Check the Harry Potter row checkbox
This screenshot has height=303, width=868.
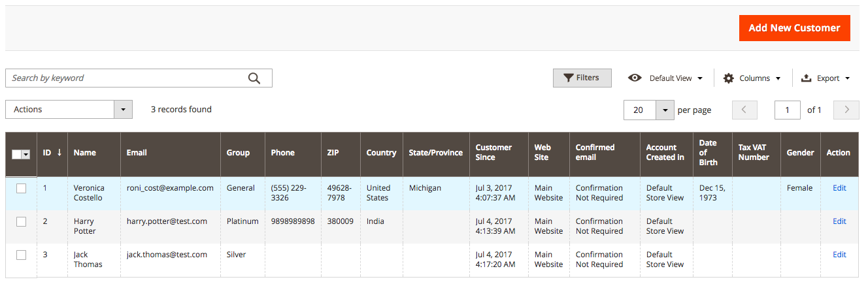click(21, 221)
